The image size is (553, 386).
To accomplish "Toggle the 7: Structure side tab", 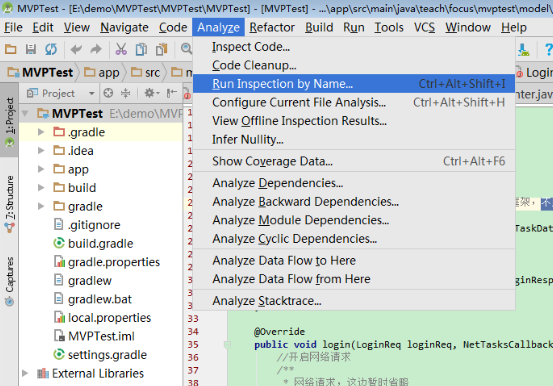I will click(x=9, y=204).
